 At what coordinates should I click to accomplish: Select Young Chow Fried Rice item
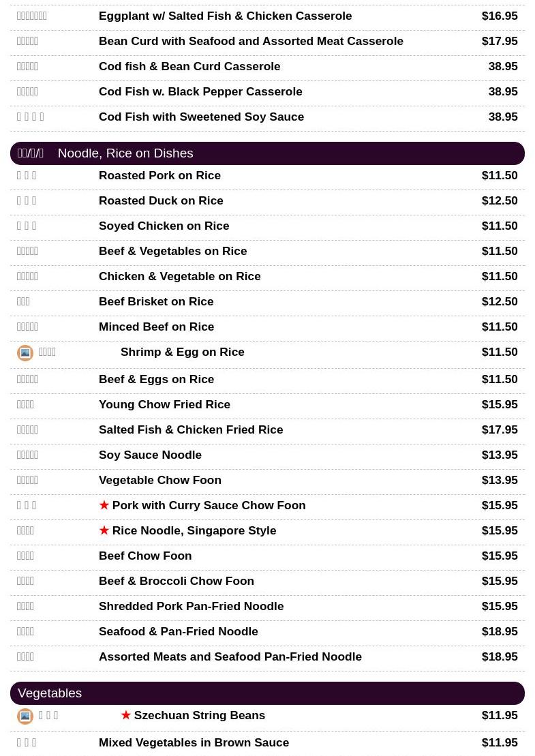[x=267, y=404]
